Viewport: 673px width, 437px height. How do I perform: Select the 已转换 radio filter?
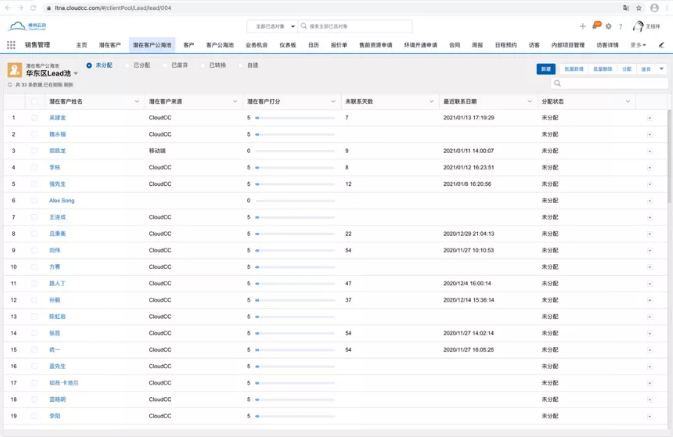click(202, 66)
